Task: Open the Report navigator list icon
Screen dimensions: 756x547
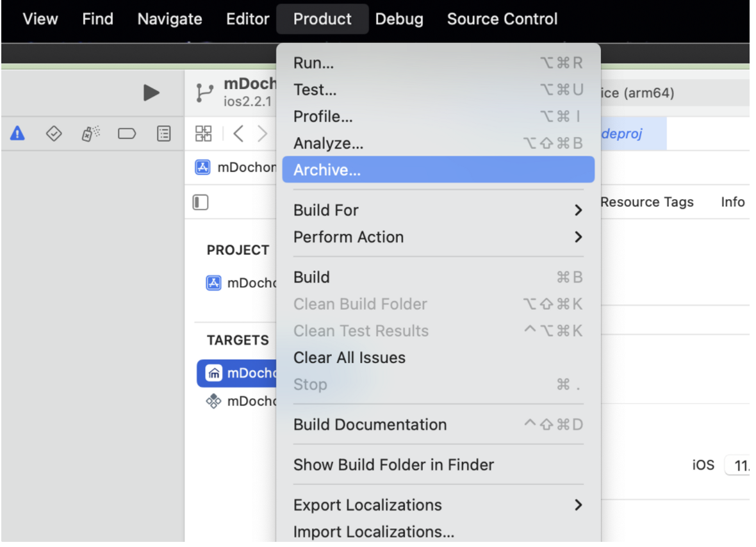Action: coord(164,133)
